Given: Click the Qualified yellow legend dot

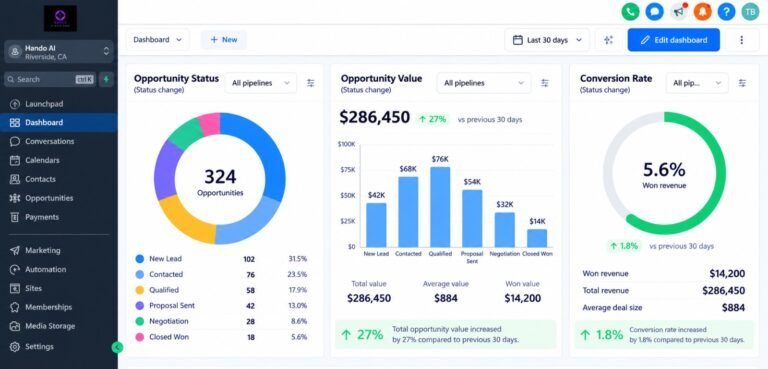Looking at the screenshot, I should (x=140, y=290).
